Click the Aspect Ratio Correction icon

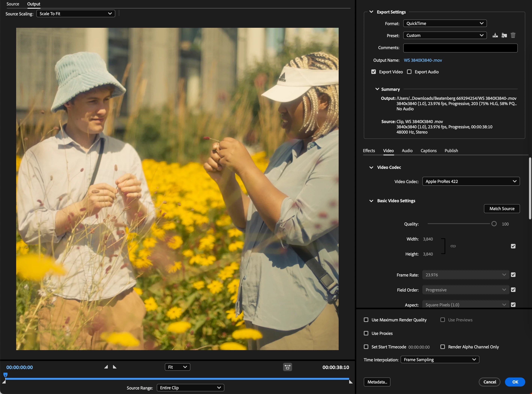287,367
